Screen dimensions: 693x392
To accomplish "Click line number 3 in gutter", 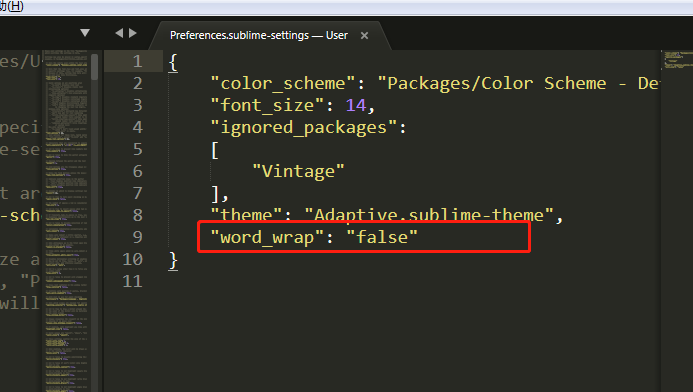I will tap(137, 105).
